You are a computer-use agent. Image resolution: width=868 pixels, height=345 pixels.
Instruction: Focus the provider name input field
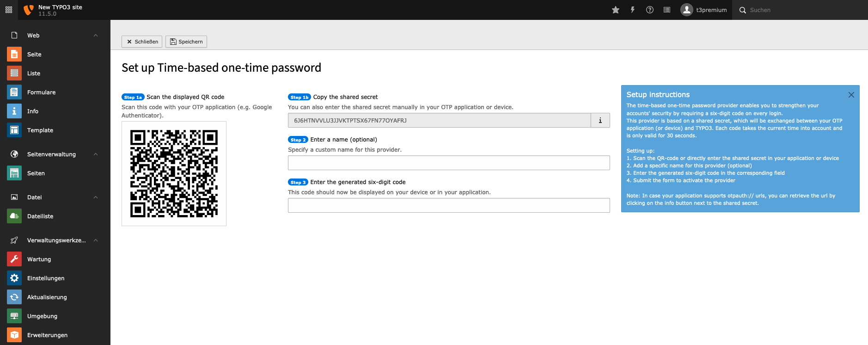click(x=449, y=163)
